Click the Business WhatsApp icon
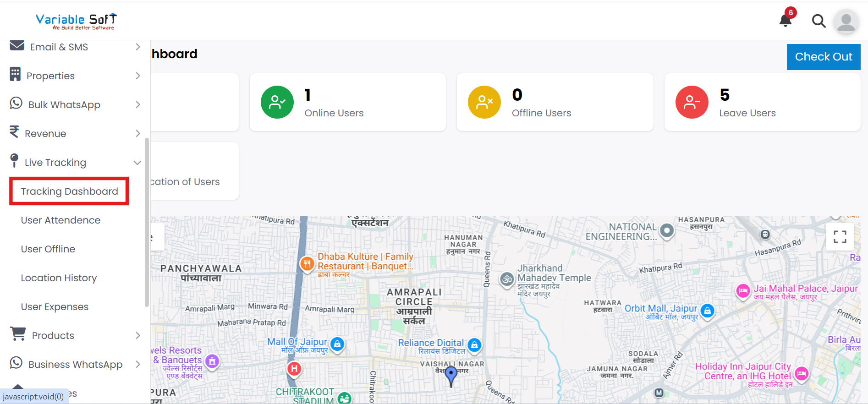 tap(16, 363)
